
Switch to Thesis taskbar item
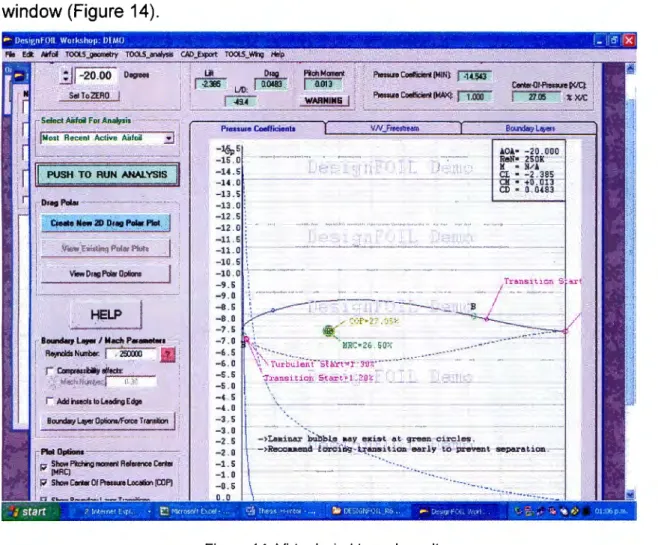pos(282,511)
